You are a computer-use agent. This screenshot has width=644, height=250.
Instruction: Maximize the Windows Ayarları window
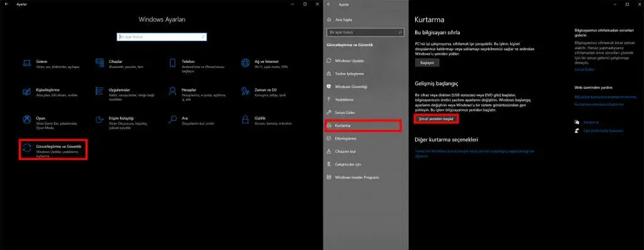(305, 4)
